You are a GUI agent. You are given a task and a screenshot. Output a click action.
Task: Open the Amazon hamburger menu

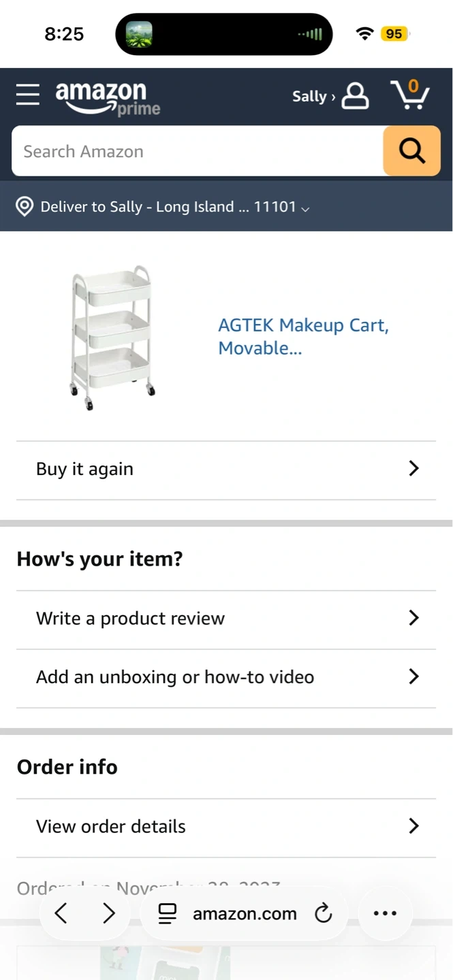coord(28,95)
